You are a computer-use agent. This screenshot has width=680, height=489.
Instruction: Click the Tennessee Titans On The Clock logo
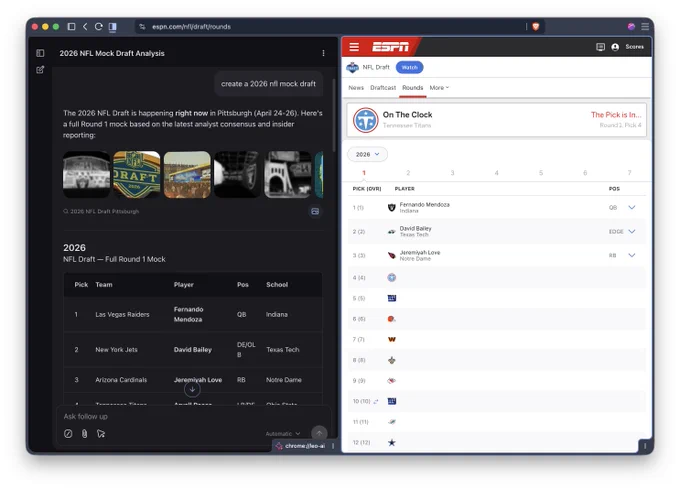[365, 120]
